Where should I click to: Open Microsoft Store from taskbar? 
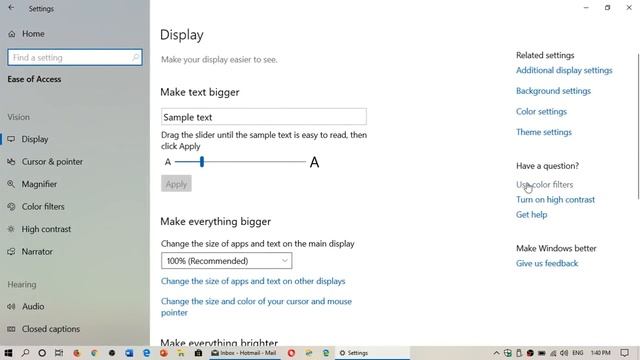[198, 353]
